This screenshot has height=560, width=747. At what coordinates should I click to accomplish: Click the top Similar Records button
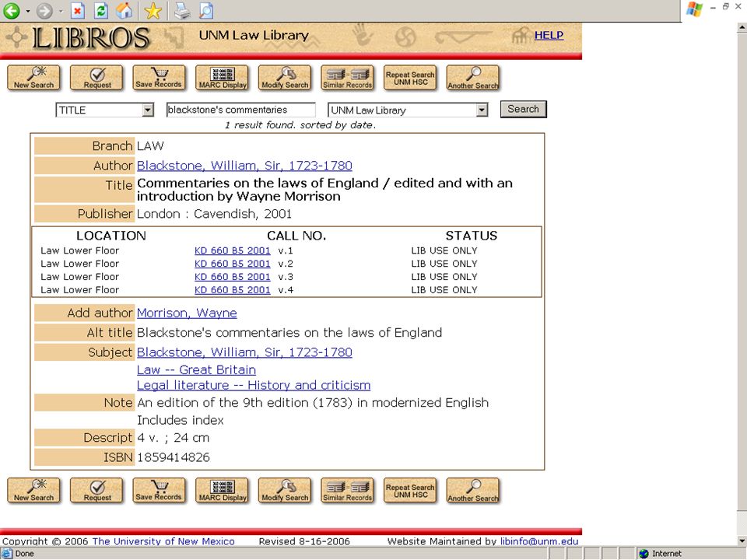pos(347,78)
